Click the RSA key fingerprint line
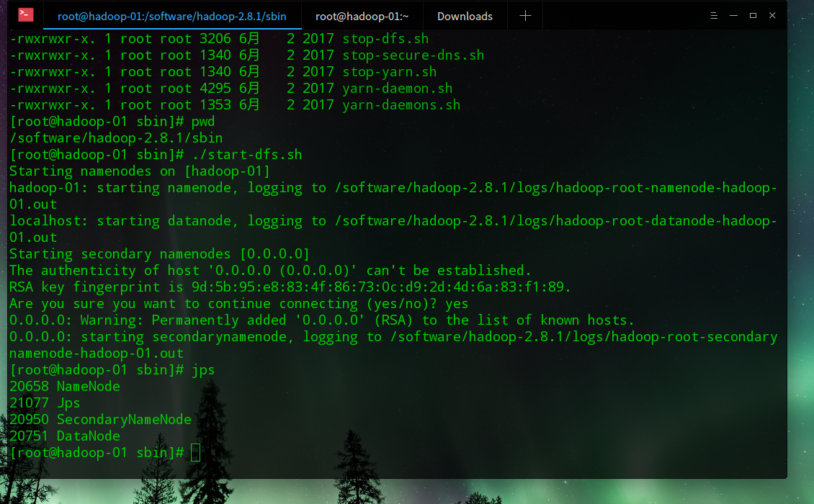 (290, 287)
